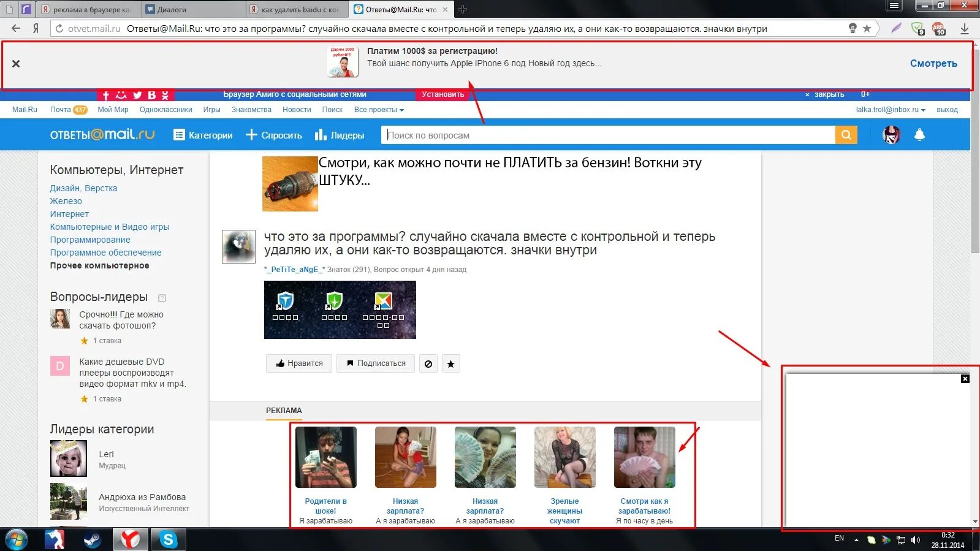Open the Знакомства link
This screenshot has height=551, width=980.
[251, 110]
